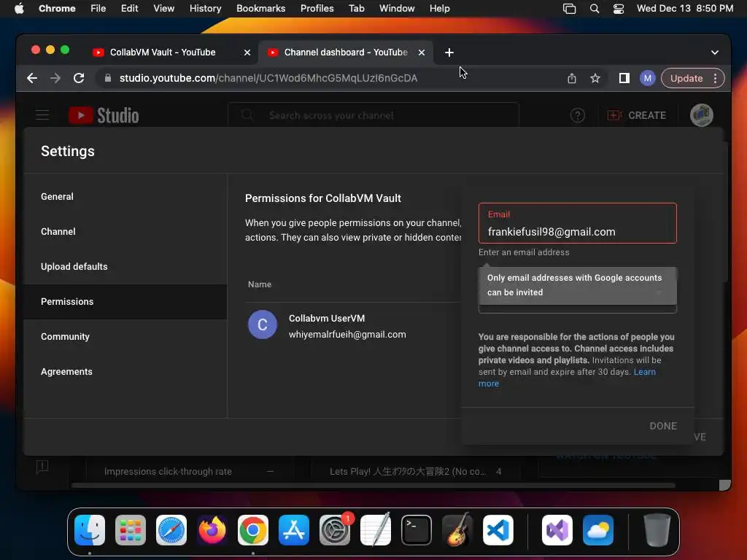Open the access role dropdown
Image resolution: width=747 pixels, height=560 pixels.
point(578,308)
